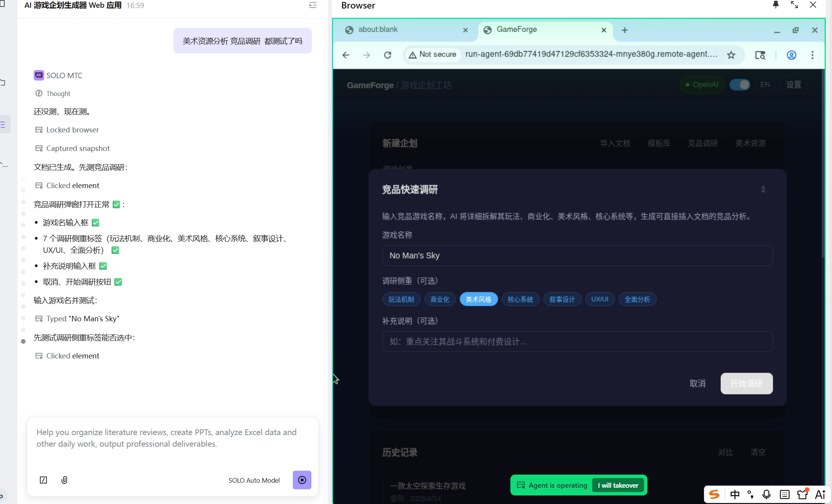The height and width of the screenshot is (504, 832).
Task: Toggle the chat list sidebar icon
Action: click(313, 5)
